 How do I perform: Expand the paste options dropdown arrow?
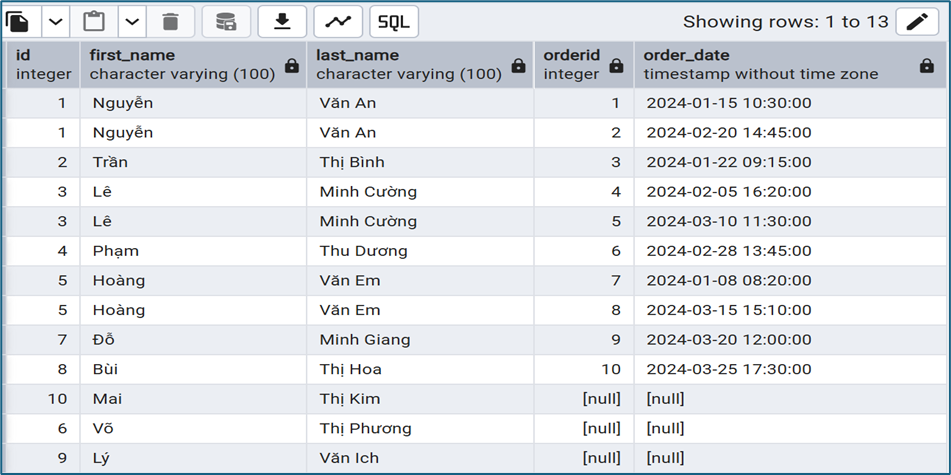(132, 21)
